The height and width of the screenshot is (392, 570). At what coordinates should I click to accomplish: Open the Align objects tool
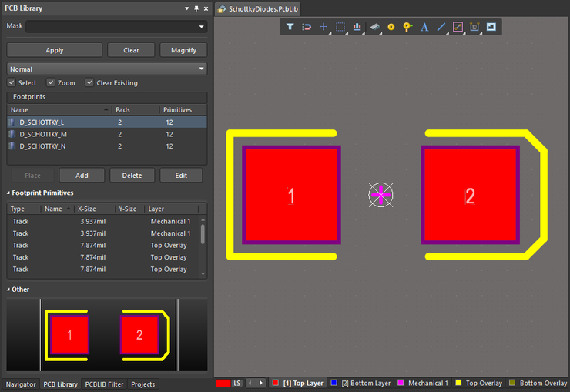(357, 27)
